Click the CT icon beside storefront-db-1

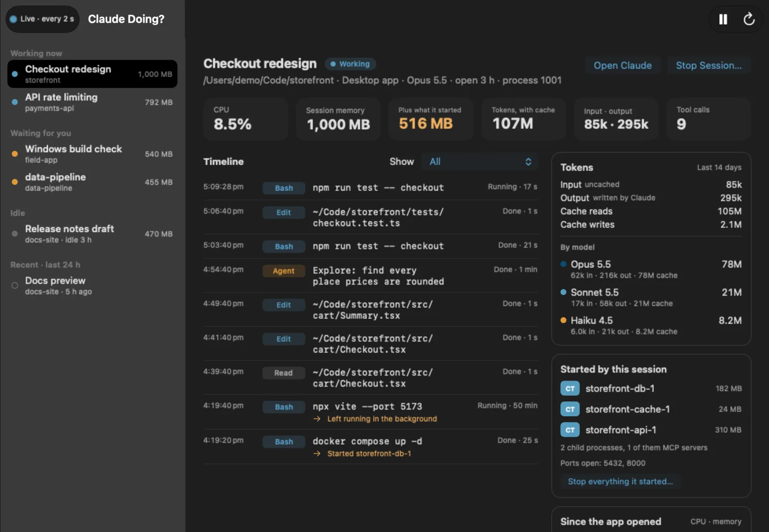tap(570, 388)
